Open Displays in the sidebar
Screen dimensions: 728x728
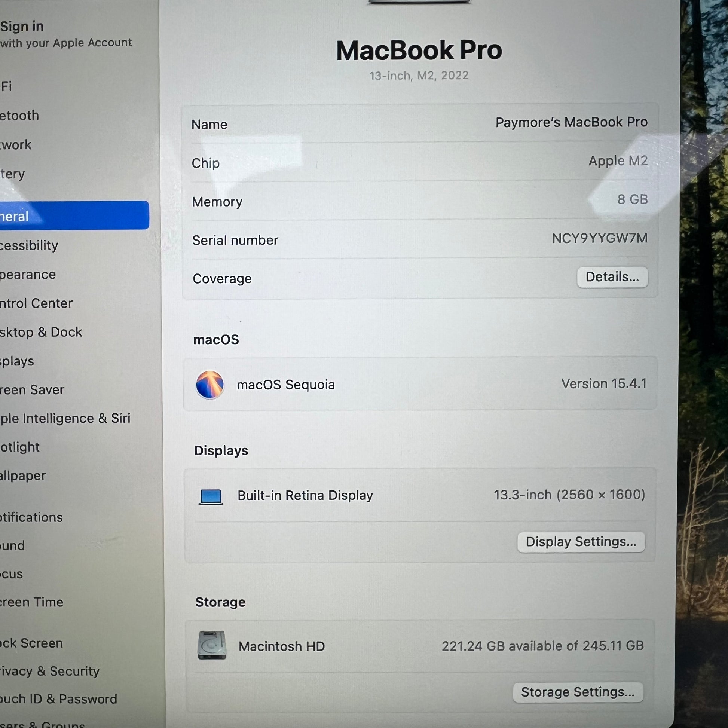(17, 361)
